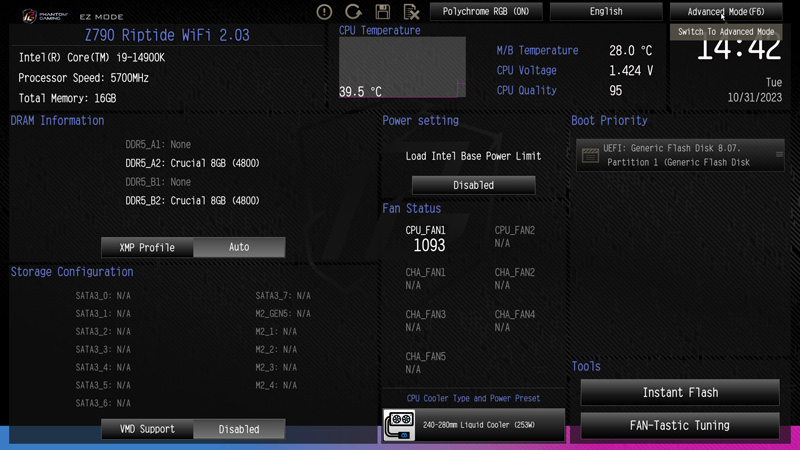The width and height of the screenshot is (800, 450).
Task: Click the Tue weekday label
Action: click(773, 82)
